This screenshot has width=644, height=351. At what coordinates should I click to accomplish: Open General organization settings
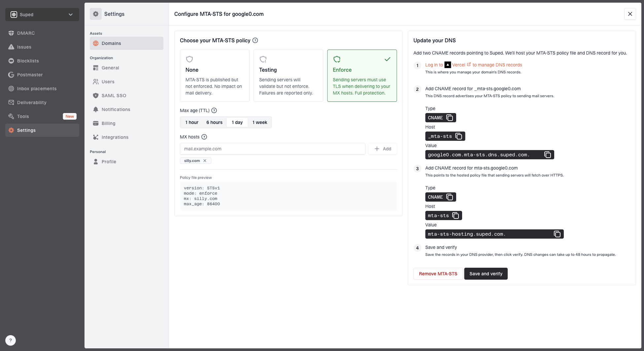(126, 68)
